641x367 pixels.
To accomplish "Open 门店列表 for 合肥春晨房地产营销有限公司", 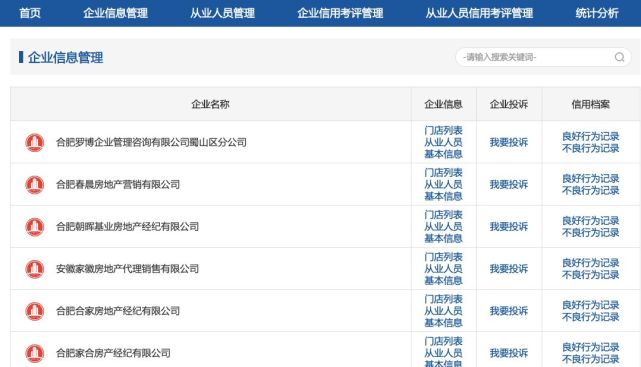I will [443, 172].
